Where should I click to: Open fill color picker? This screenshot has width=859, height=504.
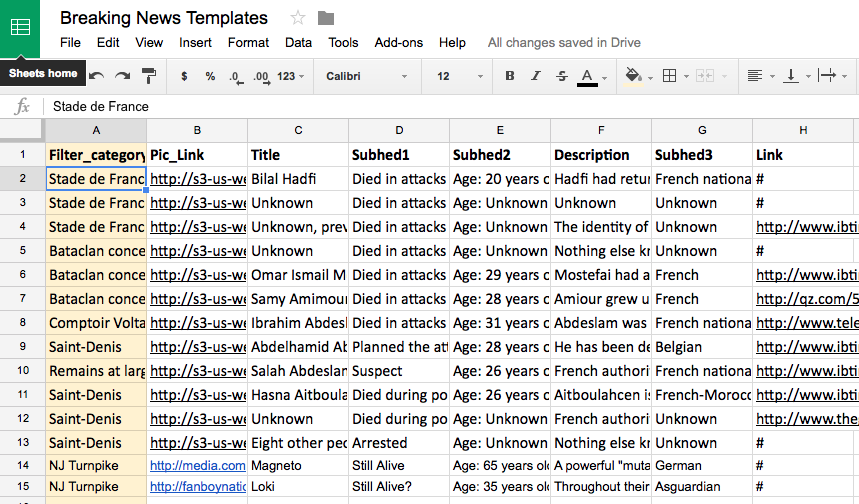click(x=634, y=76)
